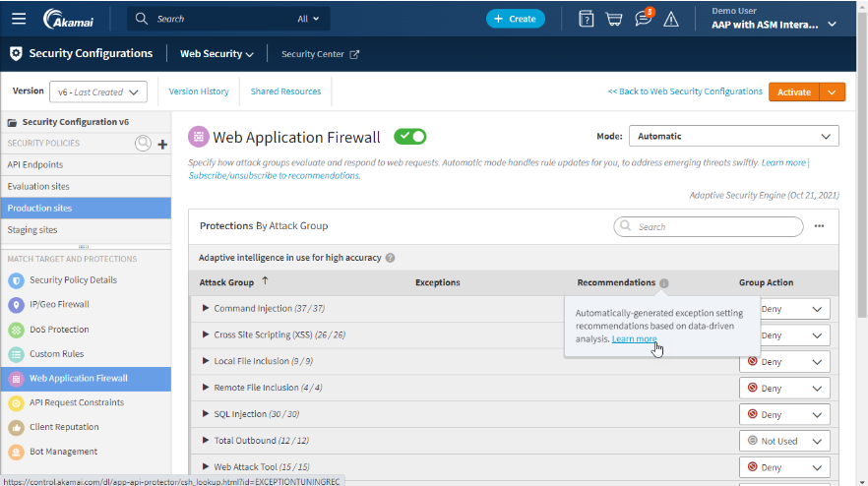Click the orange Activate button

tap(793, 91)
